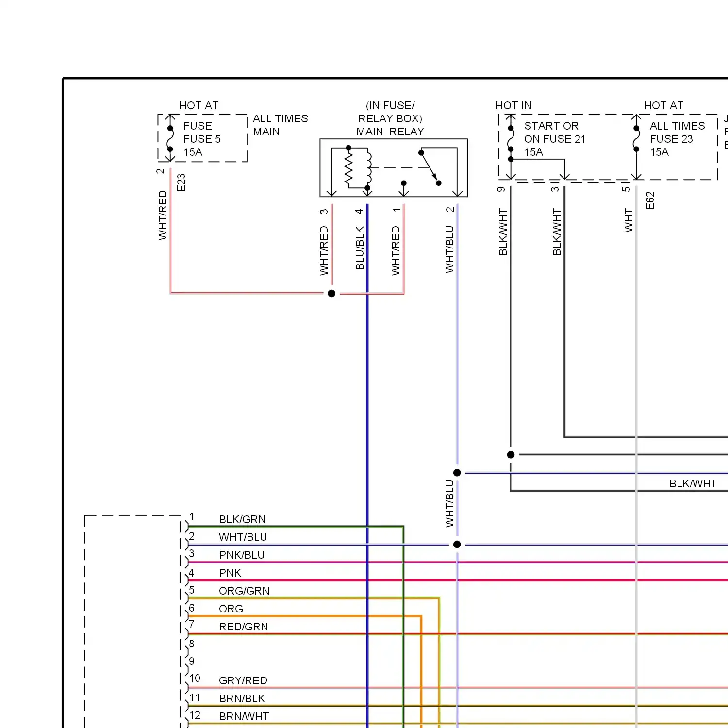Select the "(IN FUSE/ RELAY BOX)" caption
This screenshot has width=728, height=728.
coord(390,112)
